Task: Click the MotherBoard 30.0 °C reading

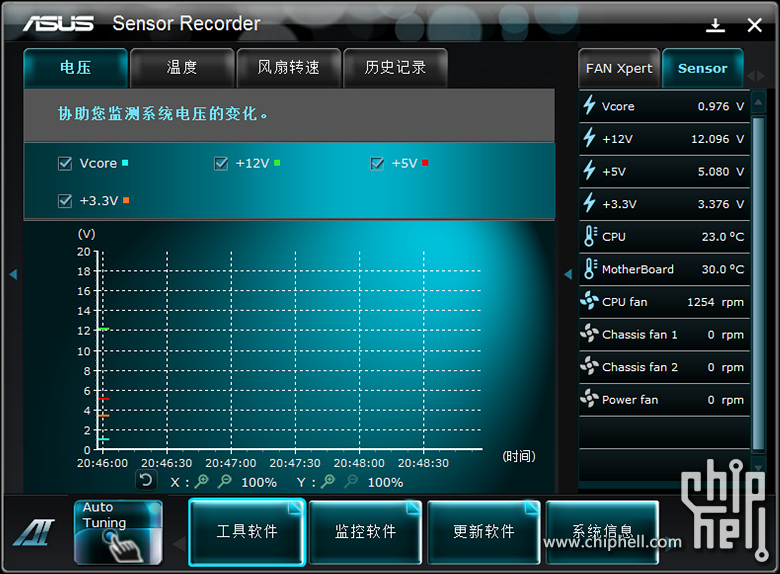Action: click(723, 269)
